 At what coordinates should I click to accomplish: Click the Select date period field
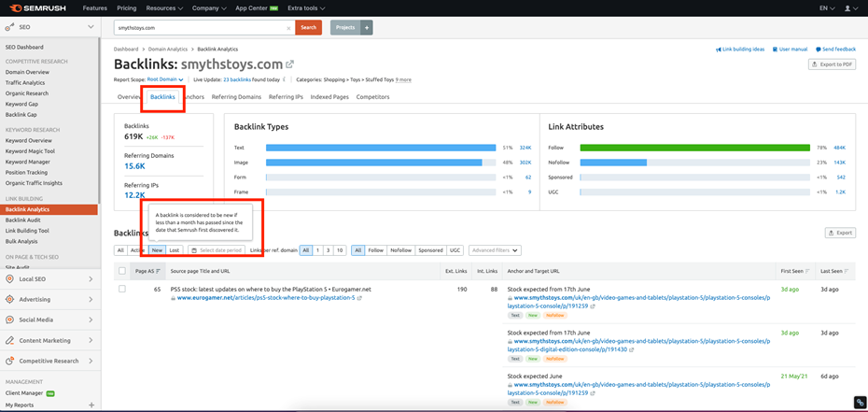[x=217, y=250]
